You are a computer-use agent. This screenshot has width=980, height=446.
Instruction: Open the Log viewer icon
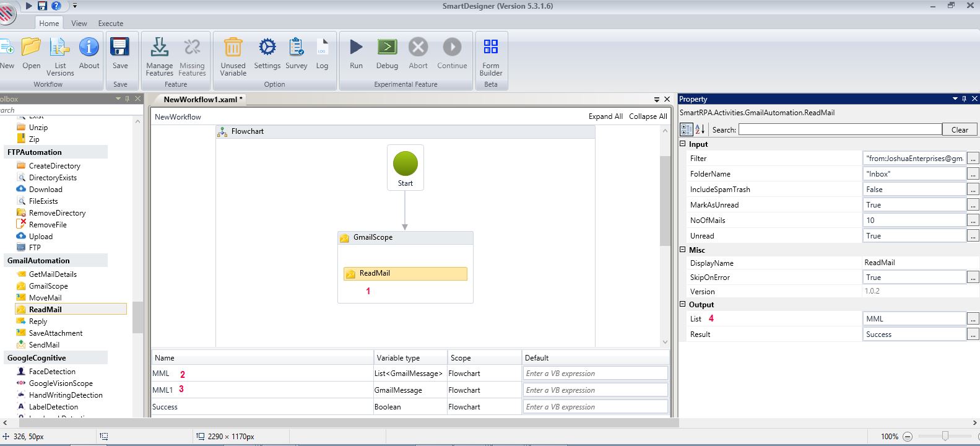point(322,48)
